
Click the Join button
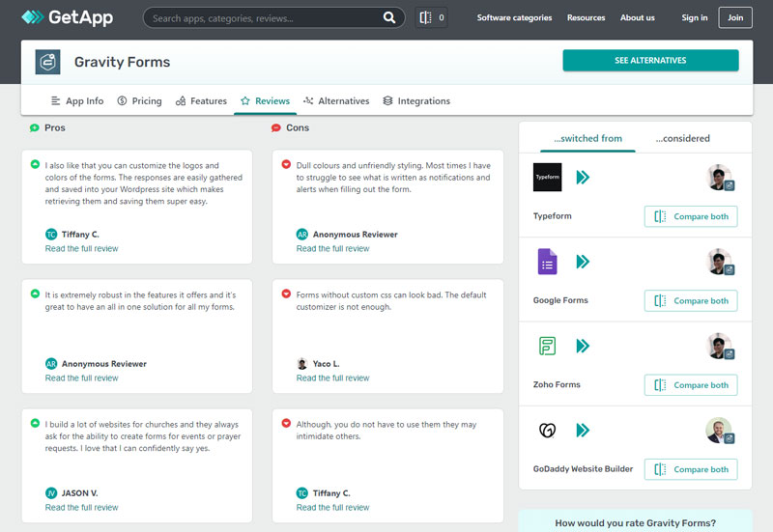pos(735,17)
